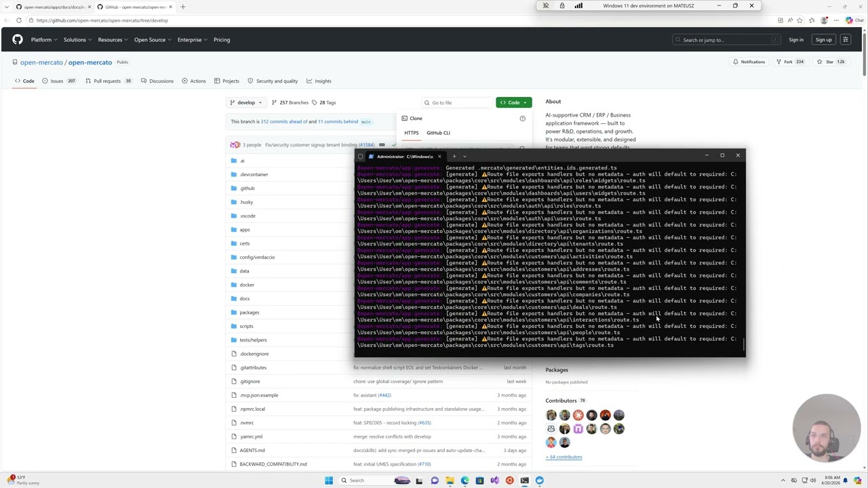This screenshot has height=488, width=868.
Task: View the 257 Branches link
Action: coord(290,102)
